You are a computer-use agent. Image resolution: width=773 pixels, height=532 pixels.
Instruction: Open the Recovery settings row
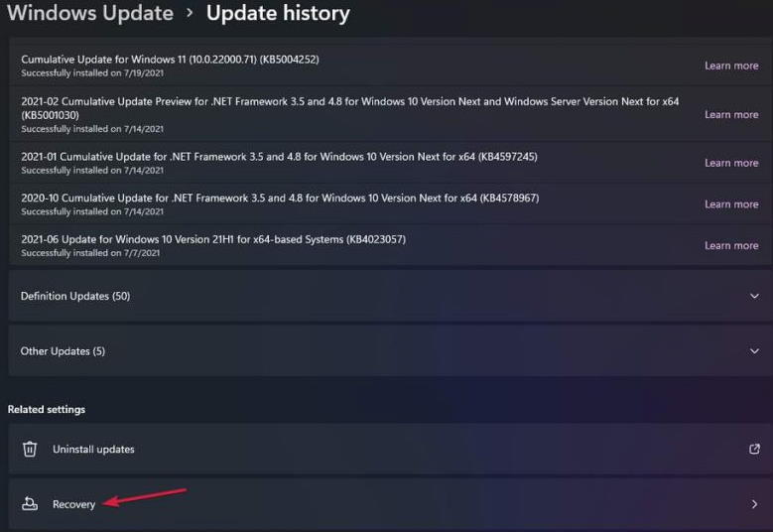[390, 504]
